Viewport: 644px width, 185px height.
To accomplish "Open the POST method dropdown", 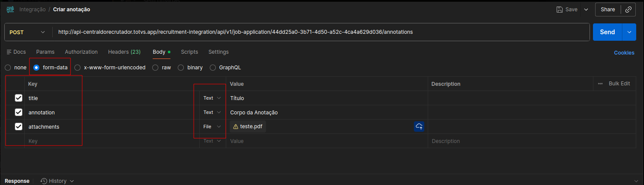I will coord(28,32).
